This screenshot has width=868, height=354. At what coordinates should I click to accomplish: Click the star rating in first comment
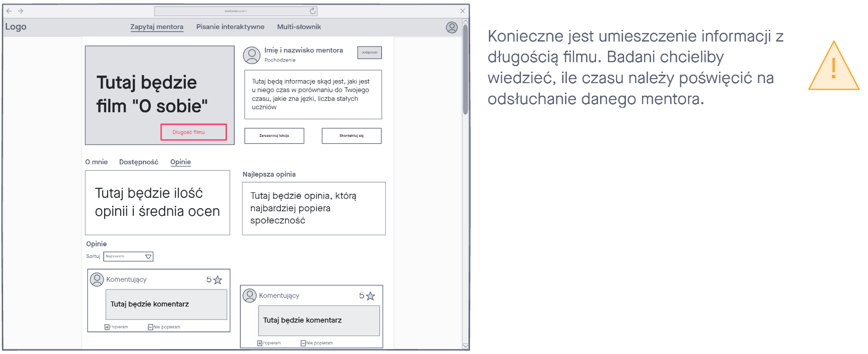point(217,280)
